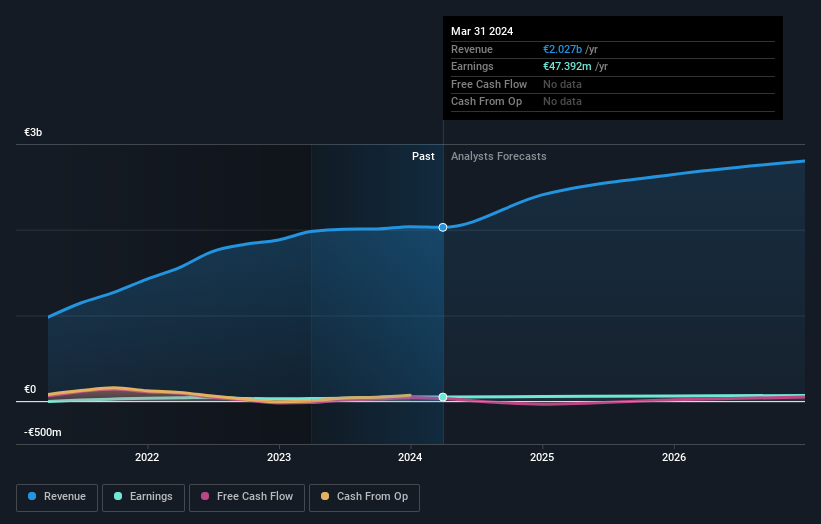821x524 pixels.
Task: Click the Earnings row label in tooltip
Action: (472, 66)
